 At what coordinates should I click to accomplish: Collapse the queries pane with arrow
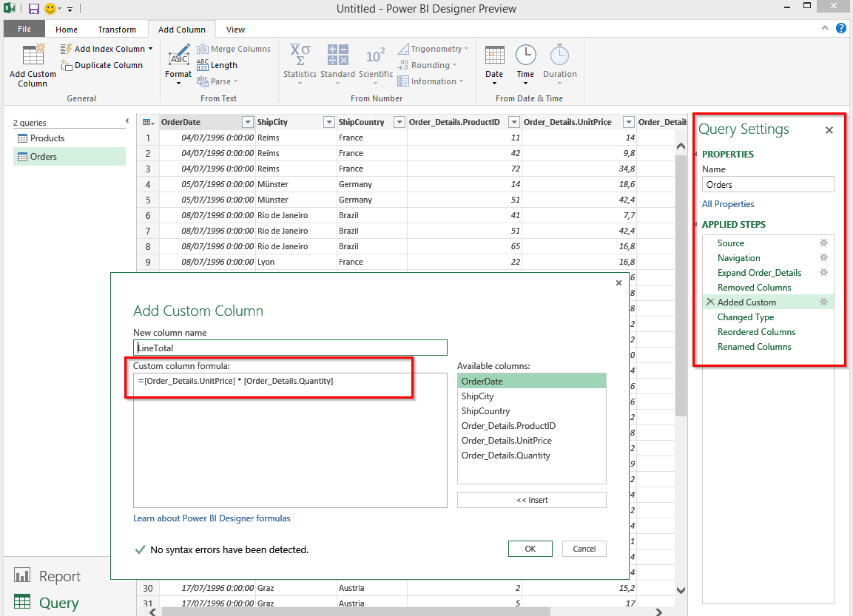tap(127, 121)
